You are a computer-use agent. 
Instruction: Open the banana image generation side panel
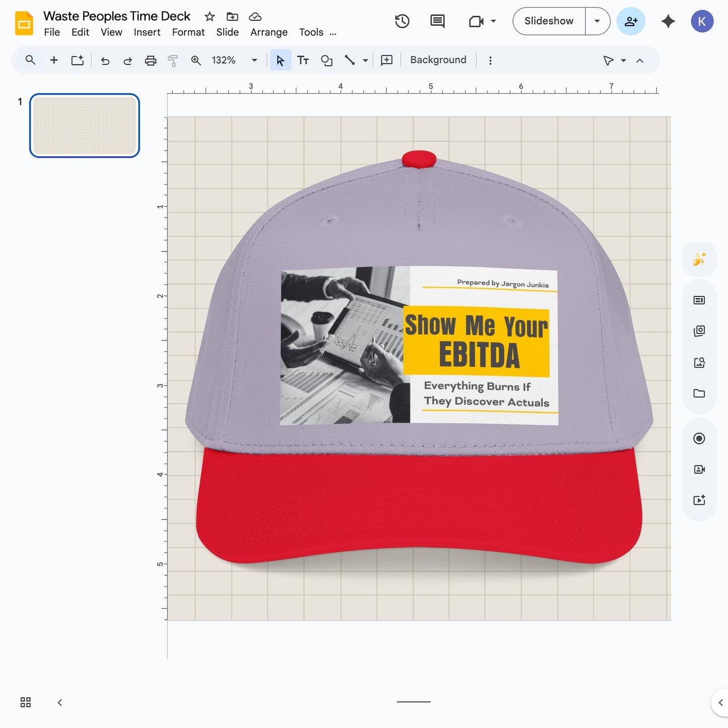click(699, 259)
